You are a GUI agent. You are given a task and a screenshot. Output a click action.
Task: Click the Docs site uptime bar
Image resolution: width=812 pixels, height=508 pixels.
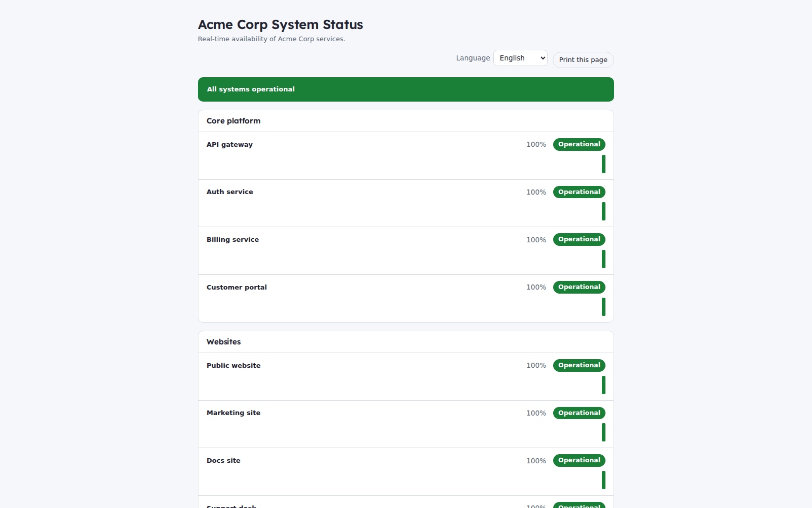(x=603, y=480)
